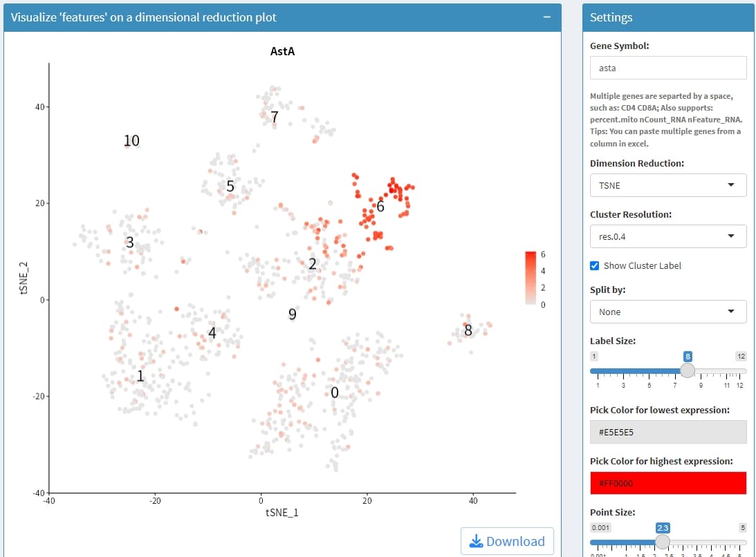Screen dimensions: 756x557
Task: Click the Gene Symbol input field
Action: point(667,68)
